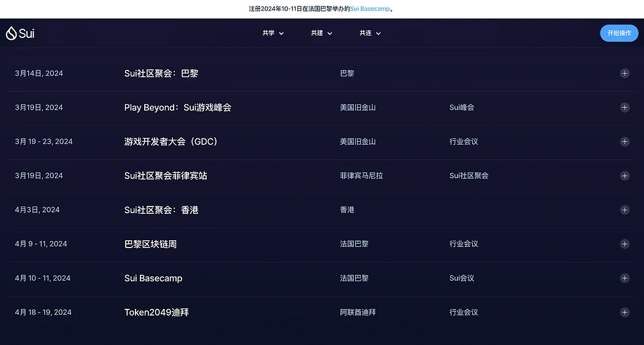Click the date 4月3日, 2024
This screenshot has height=345, width=644.
coord(37,210)
